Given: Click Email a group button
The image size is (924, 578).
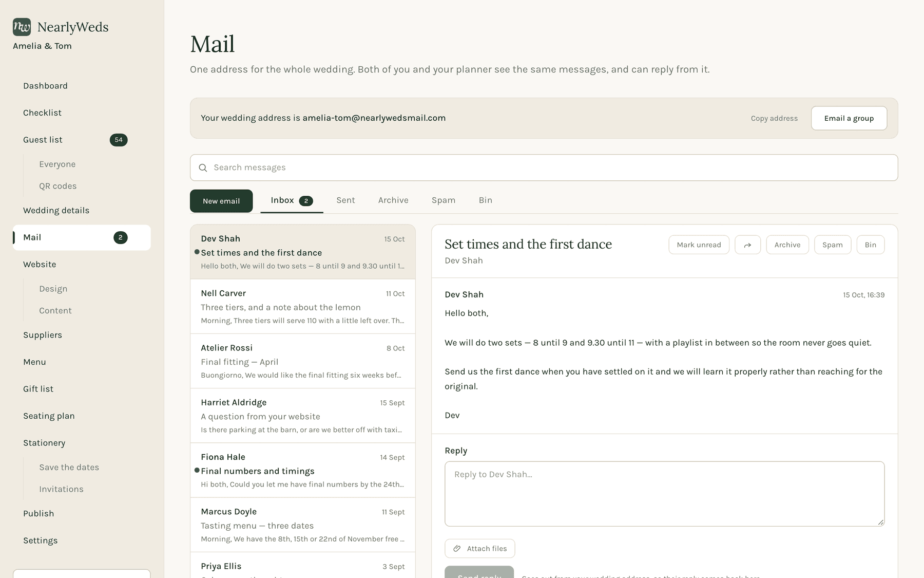Looking at the screenshot, I should click(849, 118).
